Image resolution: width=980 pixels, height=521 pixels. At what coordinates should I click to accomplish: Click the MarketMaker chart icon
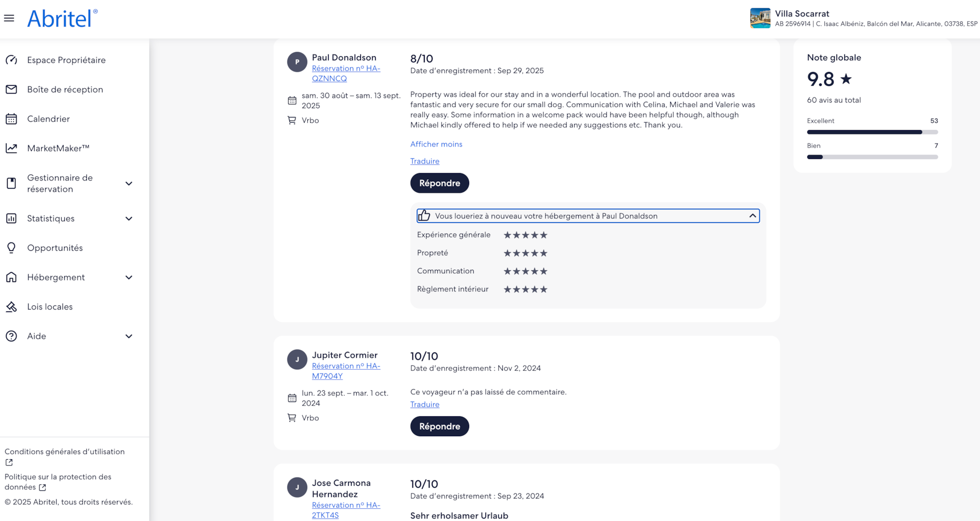coord(11,148)
